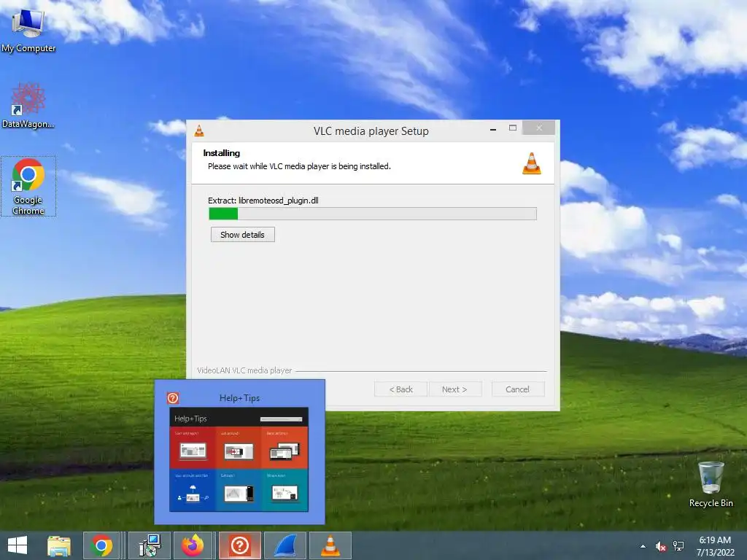Click the 'VideoLAN VLC media player' footer label
The width and height of the screenshot is (747, 560).
pos(244,370)
